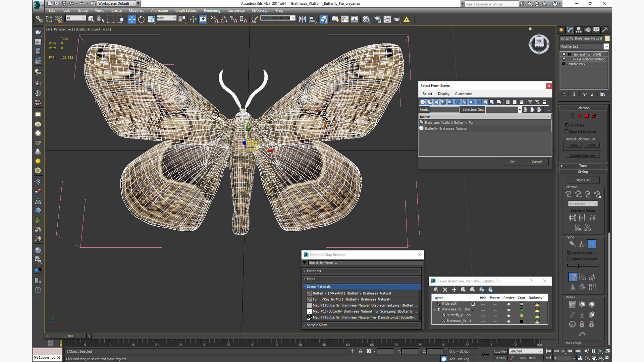This screenshot has width=644, height=362.
Task: Select the Select and Move tool
Action: click(x=131, y=19)
